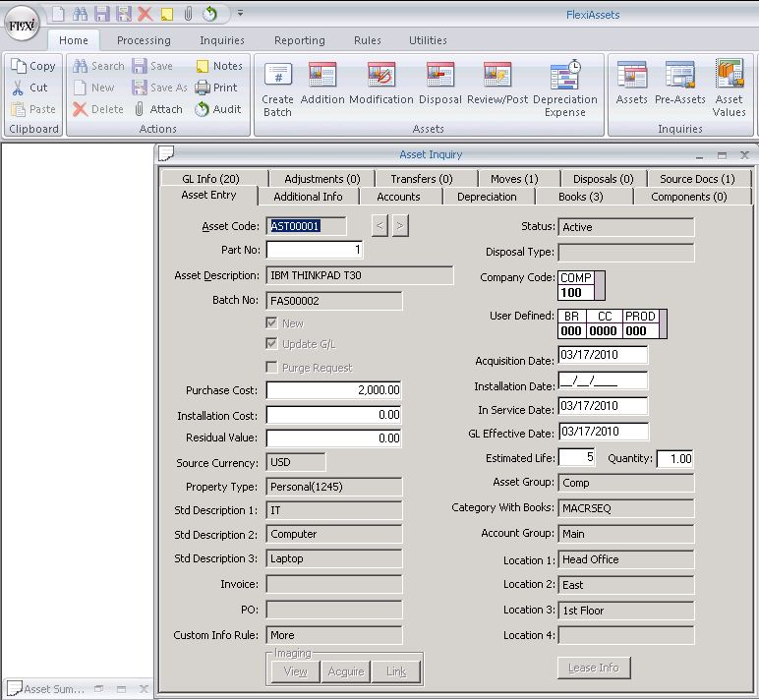Click the Audit button in Actions

(218, 109)
